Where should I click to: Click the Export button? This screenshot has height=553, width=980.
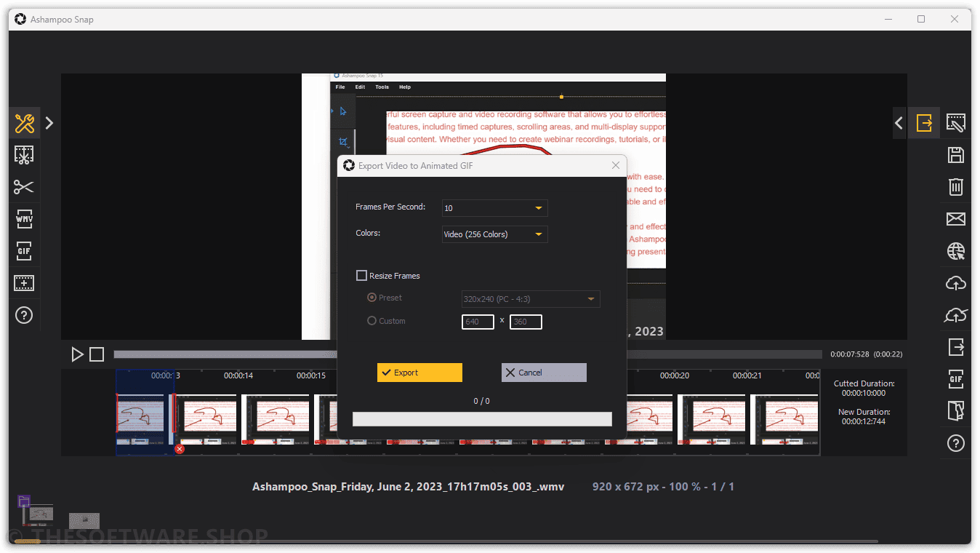(419, 373)
